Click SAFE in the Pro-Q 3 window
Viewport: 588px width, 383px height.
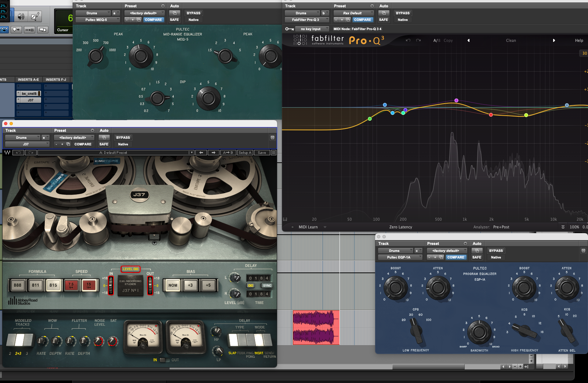pos(384,20)
